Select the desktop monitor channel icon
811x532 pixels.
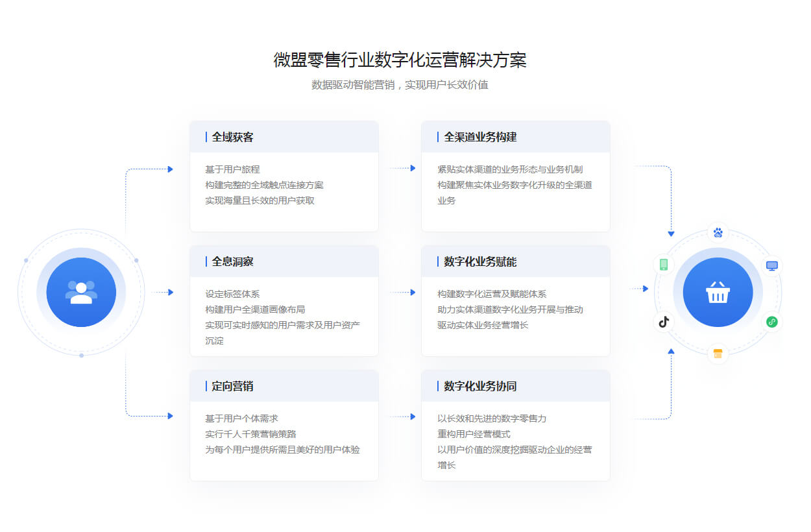(x=771, y=265)
